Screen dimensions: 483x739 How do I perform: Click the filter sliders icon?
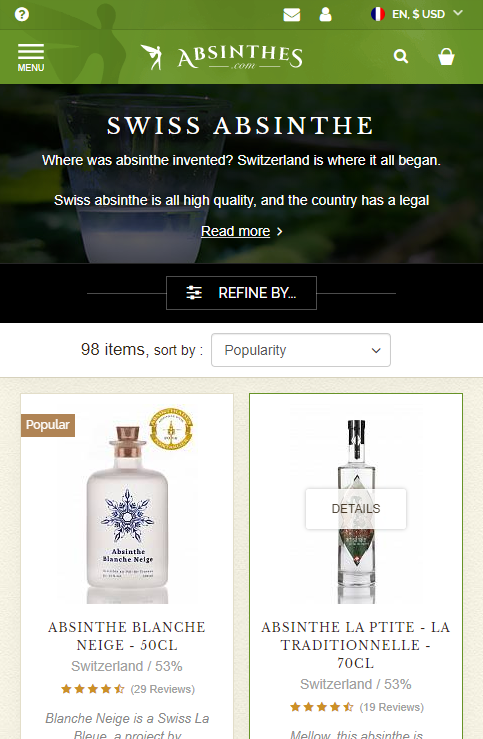pyautogui.click(x=194, y=293)
